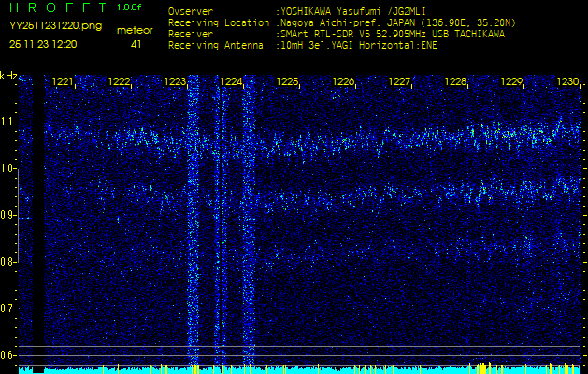Click the 1.0.0f version label
The height and width of the screenshot is (374, 588).
(x=131, y=7)
